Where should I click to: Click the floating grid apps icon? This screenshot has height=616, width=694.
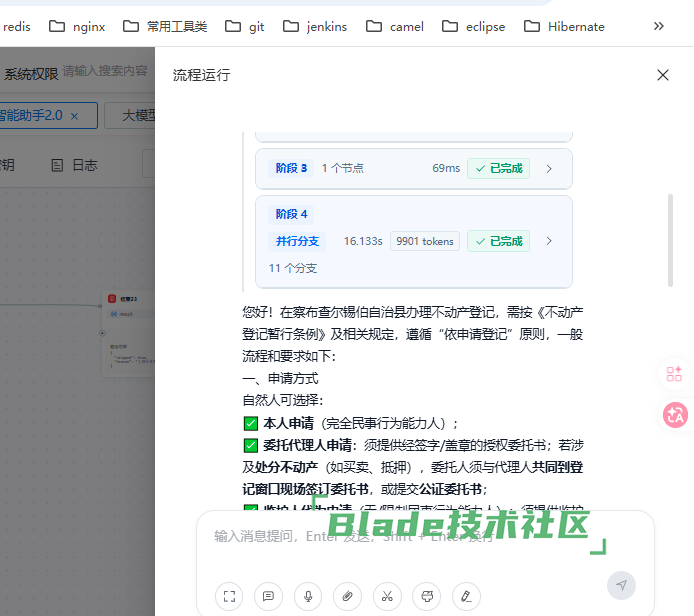[x=674, y=374]
